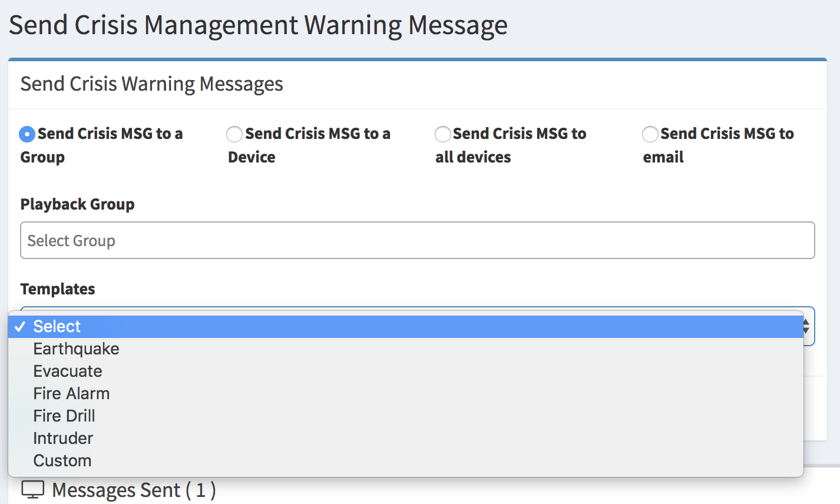This screenshot has width=840, height=504.
Task: Choose the Fire Drill template option
Action: pos(406,416)
